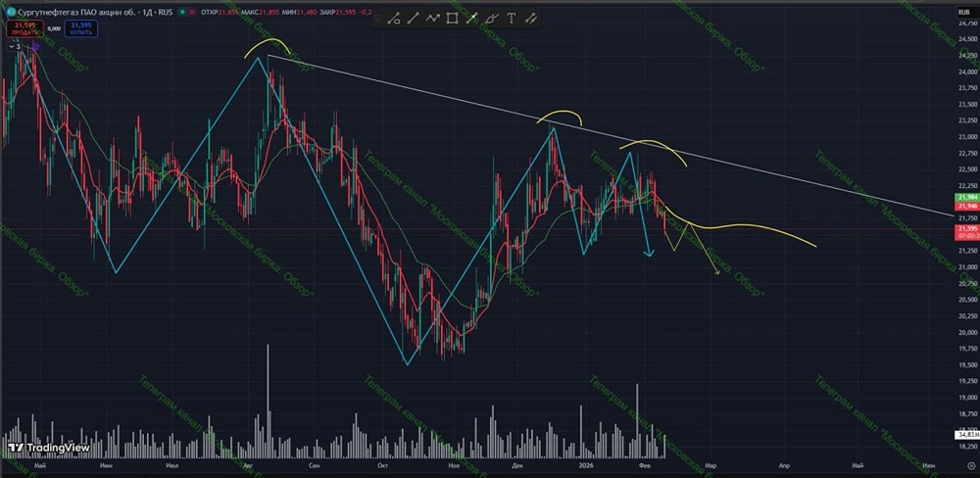This screenshot has height=478, width=980.
Task: Select the rectangle shape tool
Action: click(x=452, y=19)
